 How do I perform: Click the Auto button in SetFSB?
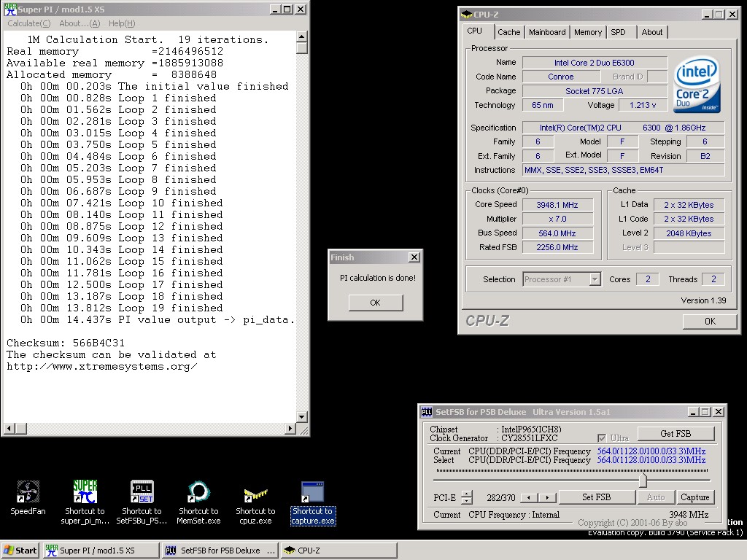pyautogui.click(x=656, y=497)
